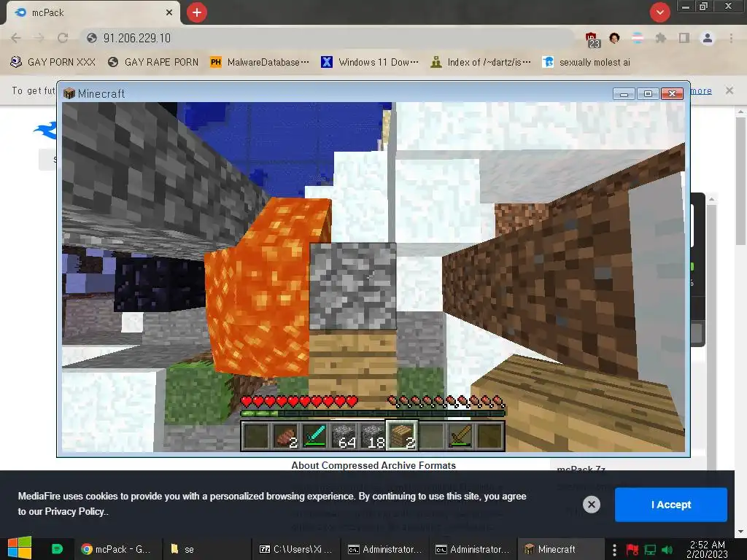Open the Extensions puzzle piece menu

pyautogui.click(x=660, y=38)
